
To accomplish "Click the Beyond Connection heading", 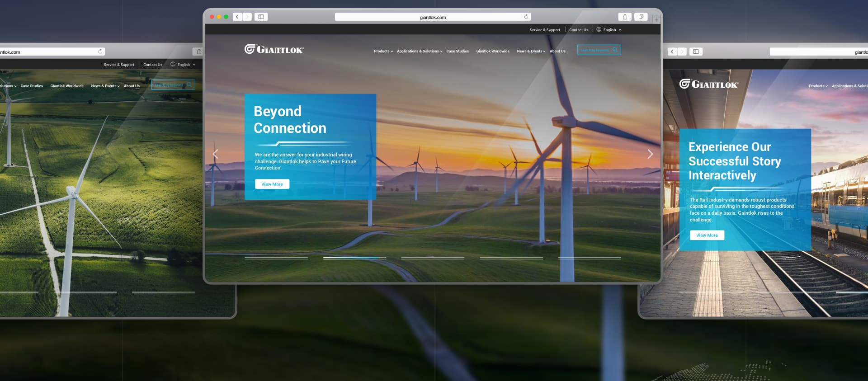I will 290,120.
